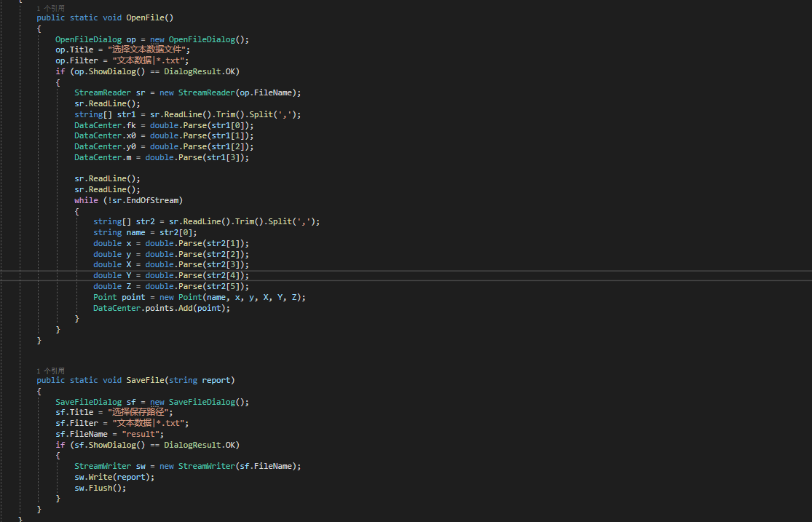Open the '1 个引用' CodeLens above OpenFile

[x=51, y=8]
